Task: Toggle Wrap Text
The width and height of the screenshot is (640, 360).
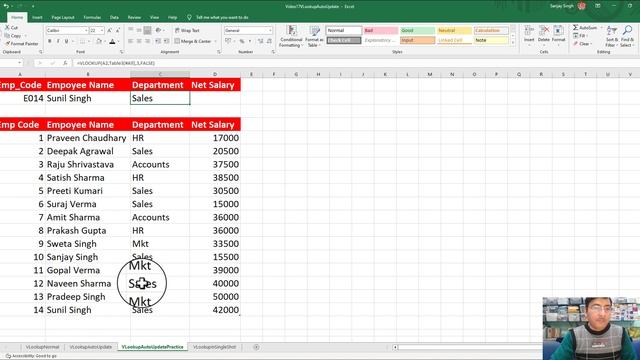Action: (x=187, y=31)
